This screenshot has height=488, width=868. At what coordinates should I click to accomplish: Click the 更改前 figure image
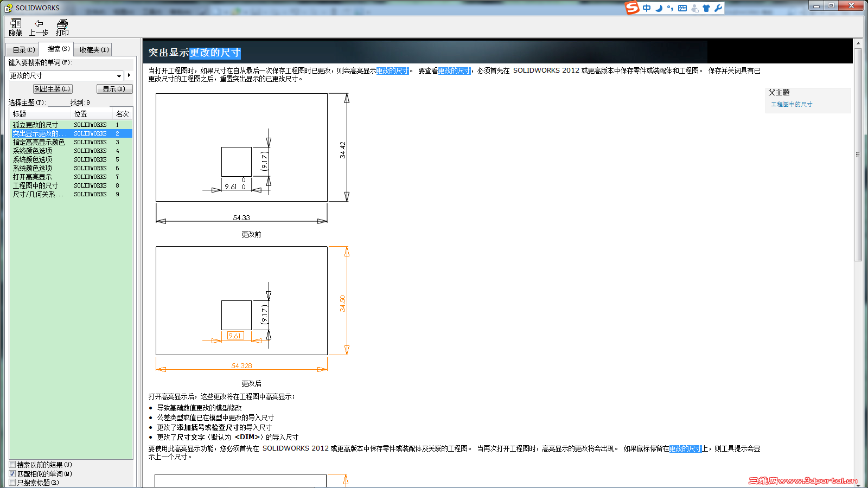[x=252, y=158]
